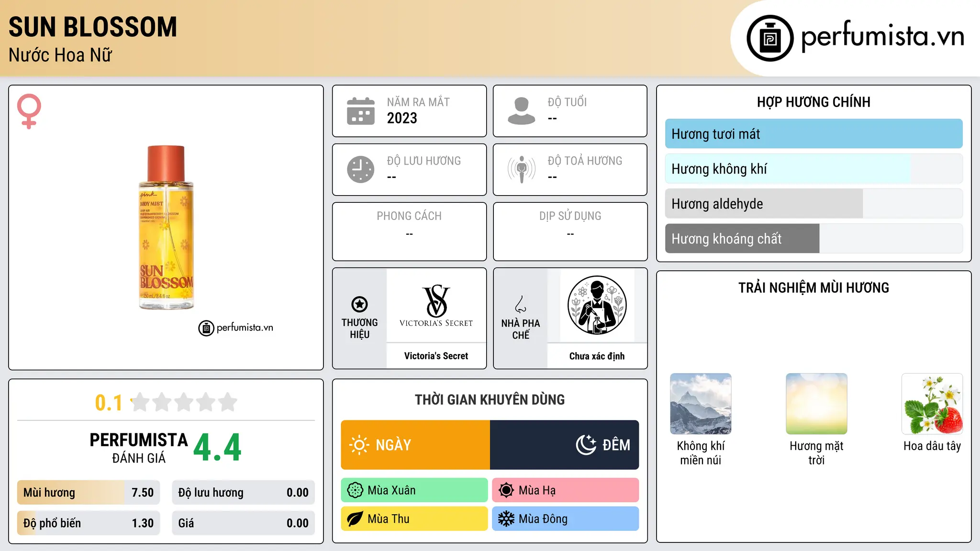Click the Hương aldehyde accord bar
This screenshot has width=980, height=551.
(814, 204)
